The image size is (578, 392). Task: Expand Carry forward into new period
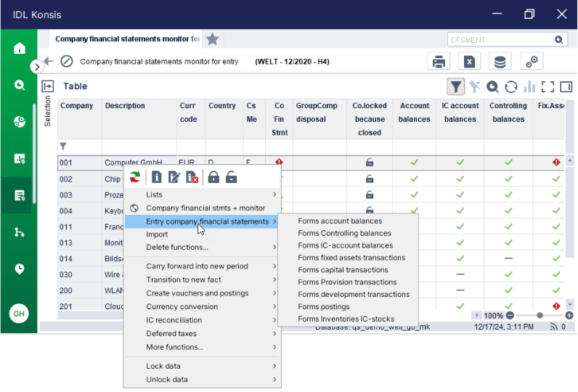tap(202, 266)
